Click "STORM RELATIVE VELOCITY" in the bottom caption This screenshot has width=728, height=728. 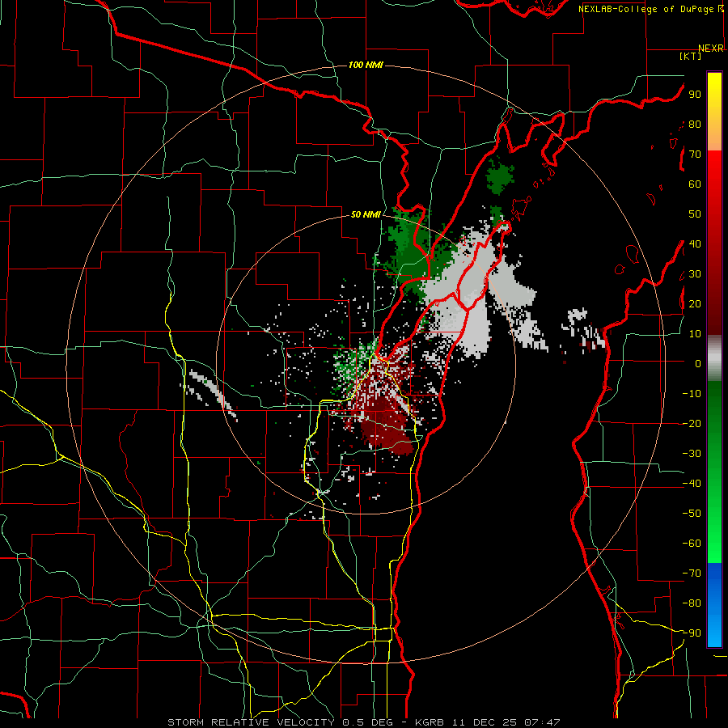251,722
